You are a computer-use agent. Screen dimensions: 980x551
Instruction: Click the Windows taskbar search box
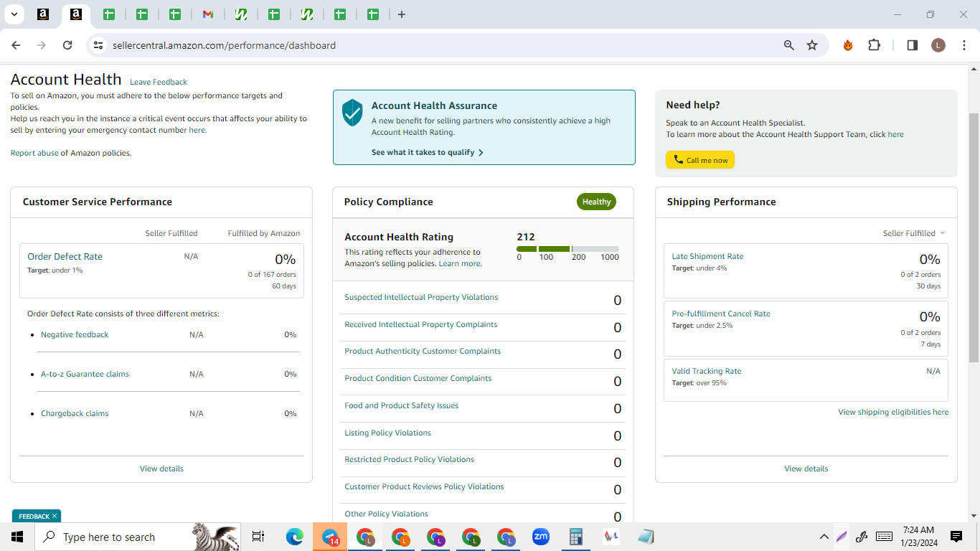click(x=136, y=537)
